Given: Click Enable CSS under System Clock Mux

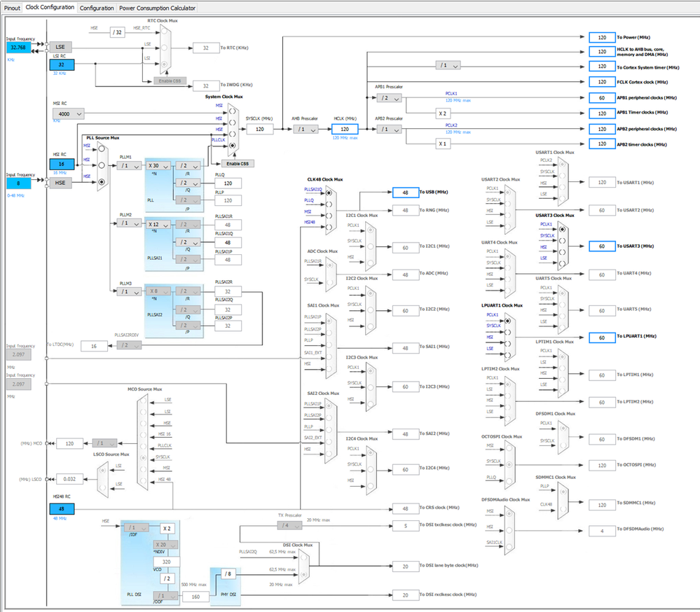Looking at the screenshot, I should (238, 164).
